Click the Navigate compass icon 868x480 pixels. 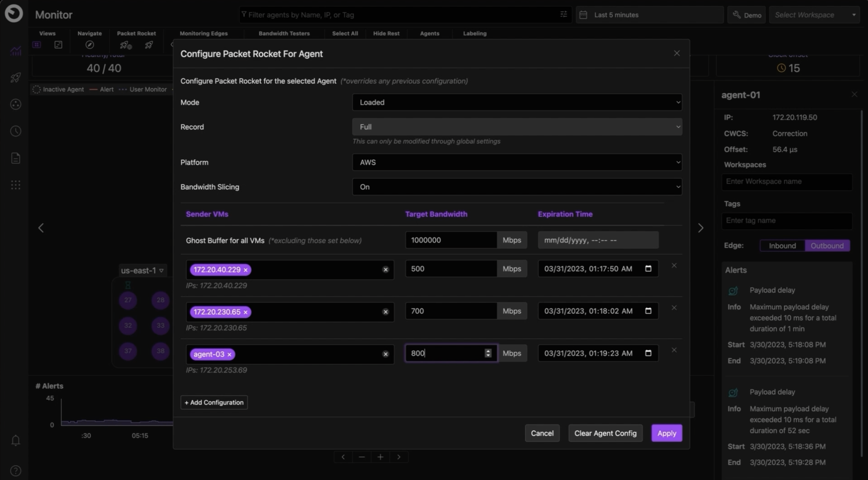pyautogui.click(x=89, y=45)
